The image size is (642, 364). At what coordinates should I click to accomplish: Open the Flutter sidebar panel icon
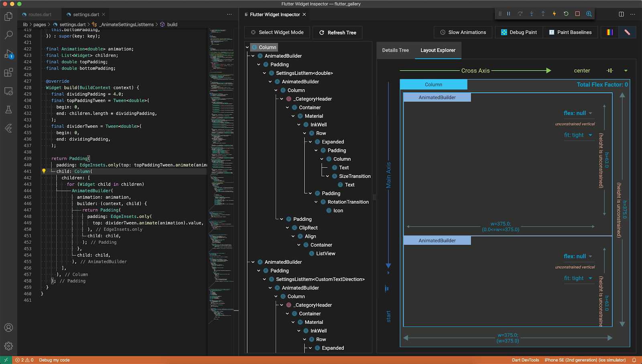coord(8,128)
